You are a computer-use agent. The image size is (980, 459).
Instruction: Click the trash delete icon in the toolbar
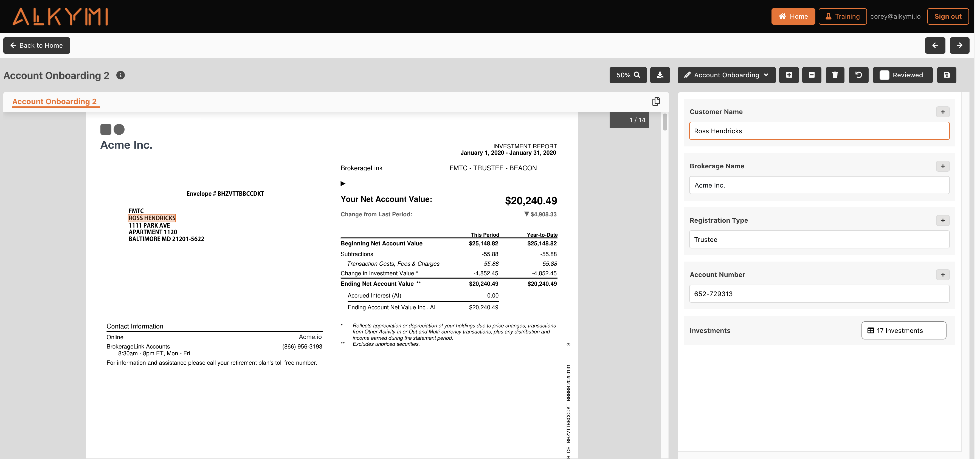(x=835, y=75)
